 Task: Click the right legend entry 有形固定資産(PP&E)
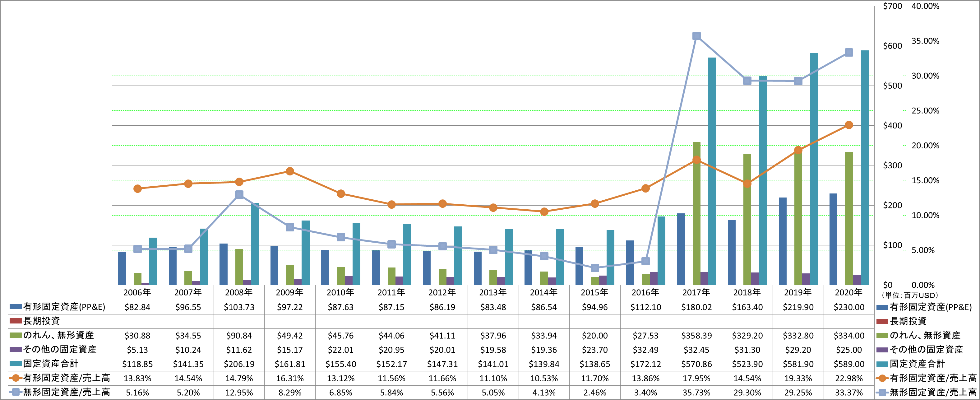point(931,307)
